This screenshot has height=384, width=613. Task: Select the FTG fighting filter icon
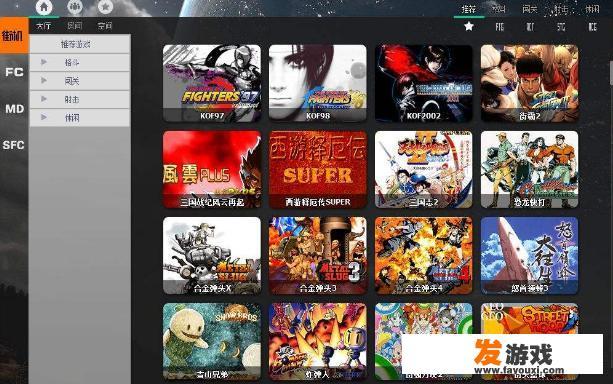tap(500, 27)
